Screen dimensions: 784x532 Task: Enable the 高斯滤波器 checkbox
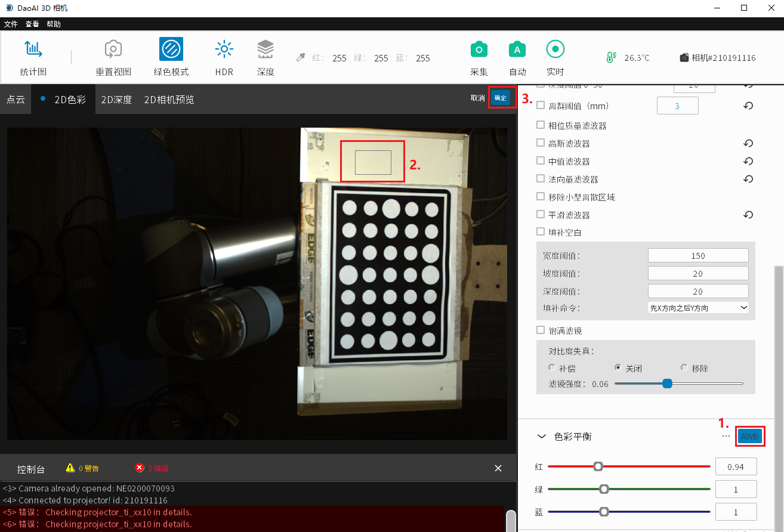[541, 143]
